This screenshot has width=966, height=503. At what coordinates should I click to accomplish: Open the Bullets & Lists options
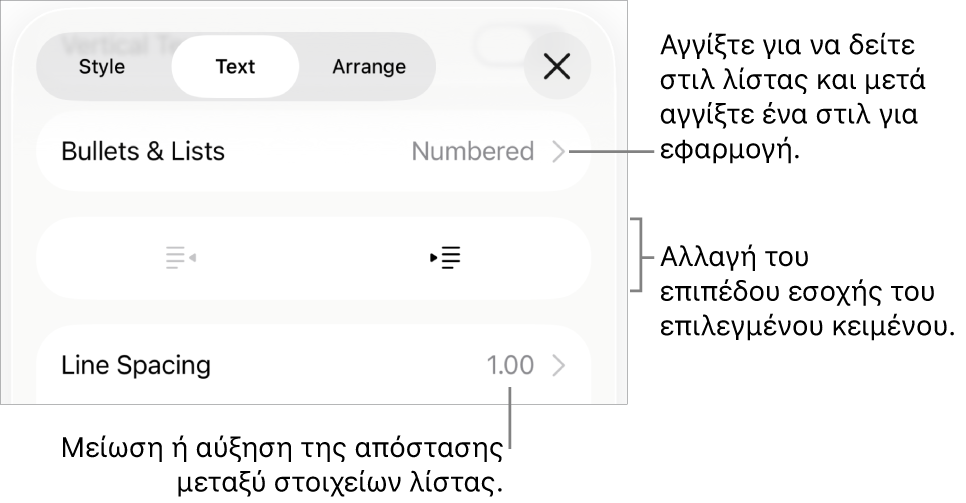(143, 152)
